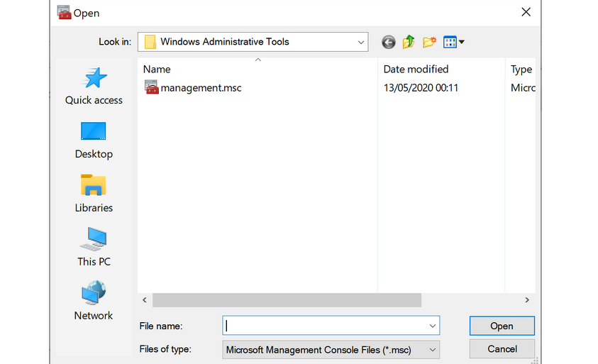Close the Open dialog
The image size is (598, 364).
tap(526, 12)
